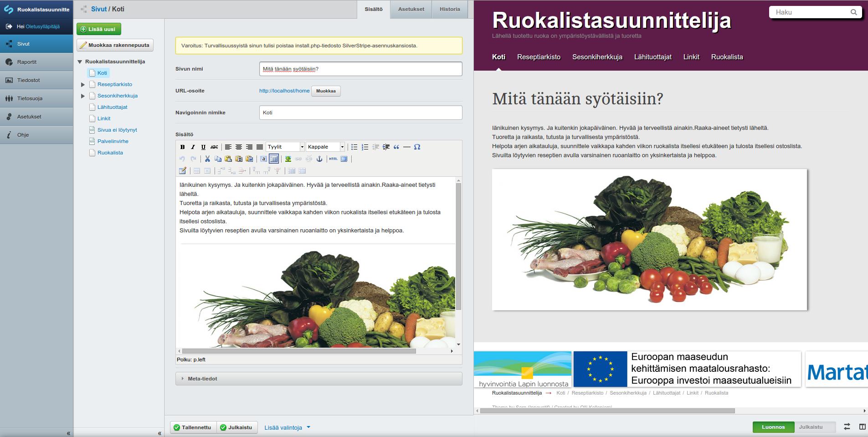Paste clipboard content into the editor

click(228, 159)
